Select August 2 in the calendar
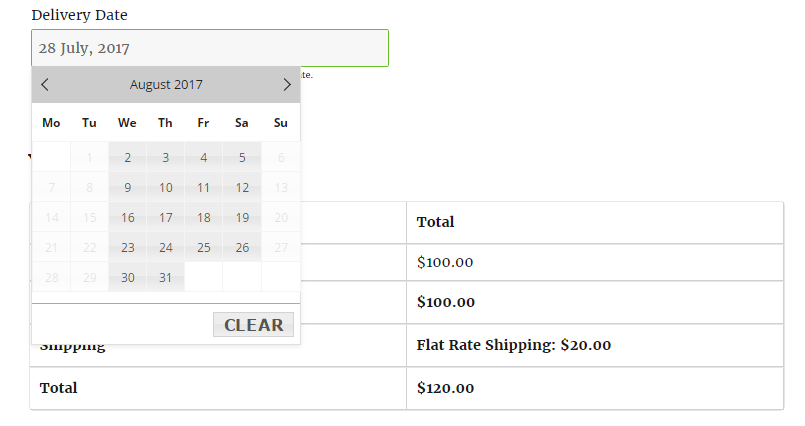 coord(127,157)
